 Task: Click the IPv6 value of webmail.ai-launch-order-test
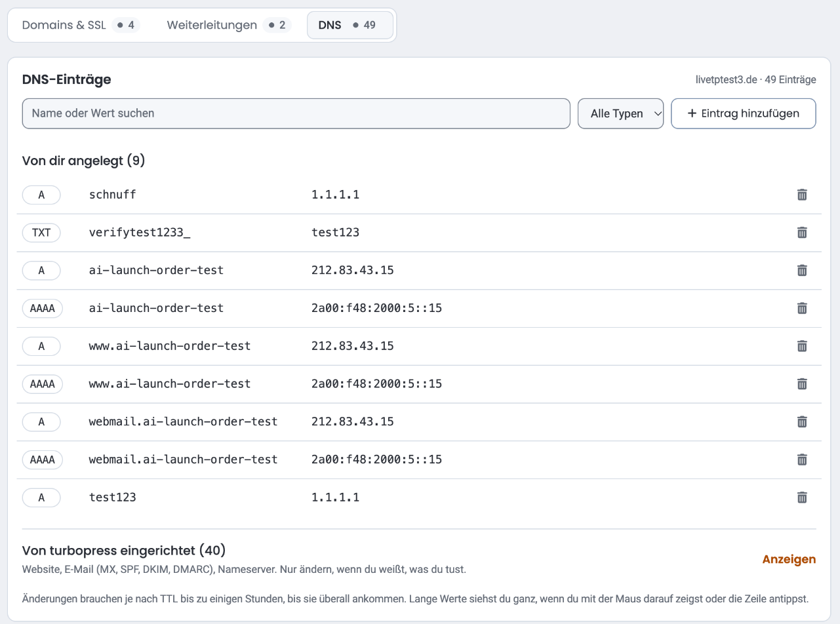[376, 459]
